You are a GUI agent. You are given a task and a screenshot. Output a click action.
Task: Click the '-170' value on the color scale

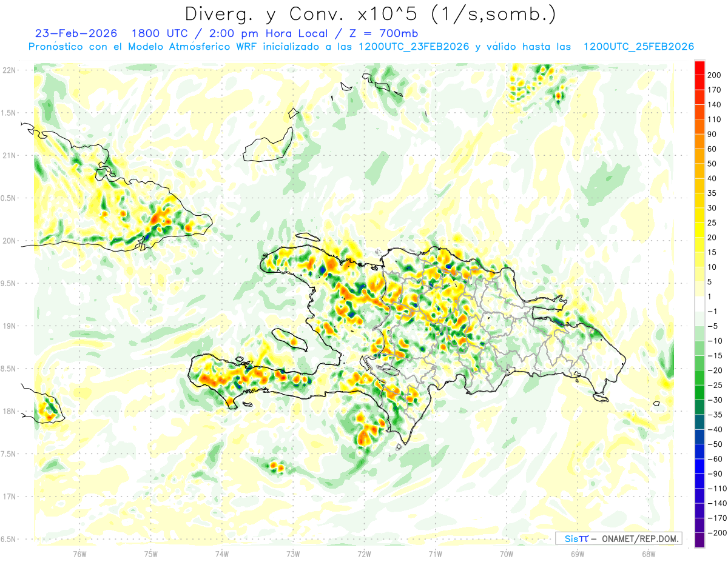pos(716,518)
